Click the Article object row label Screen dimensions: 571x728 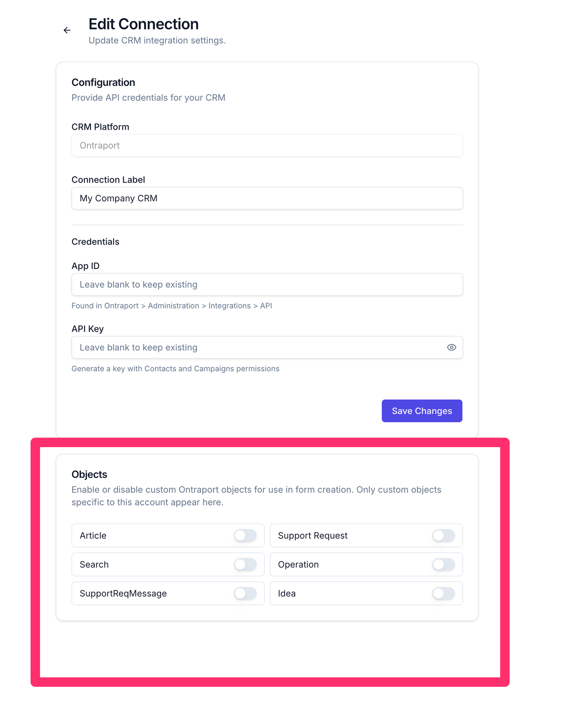[x=93, y=536]
